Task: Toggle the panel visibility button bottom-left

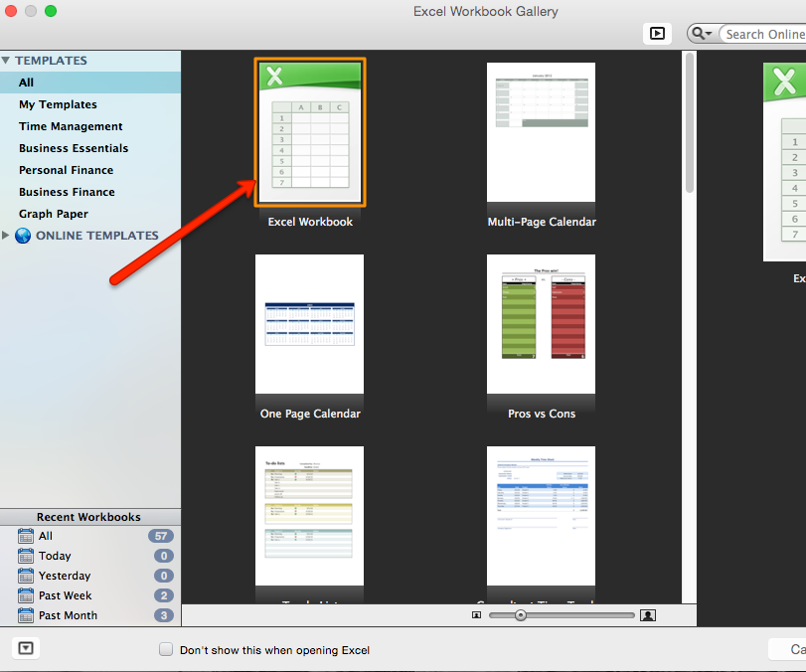Action: (x=26, y=647)
